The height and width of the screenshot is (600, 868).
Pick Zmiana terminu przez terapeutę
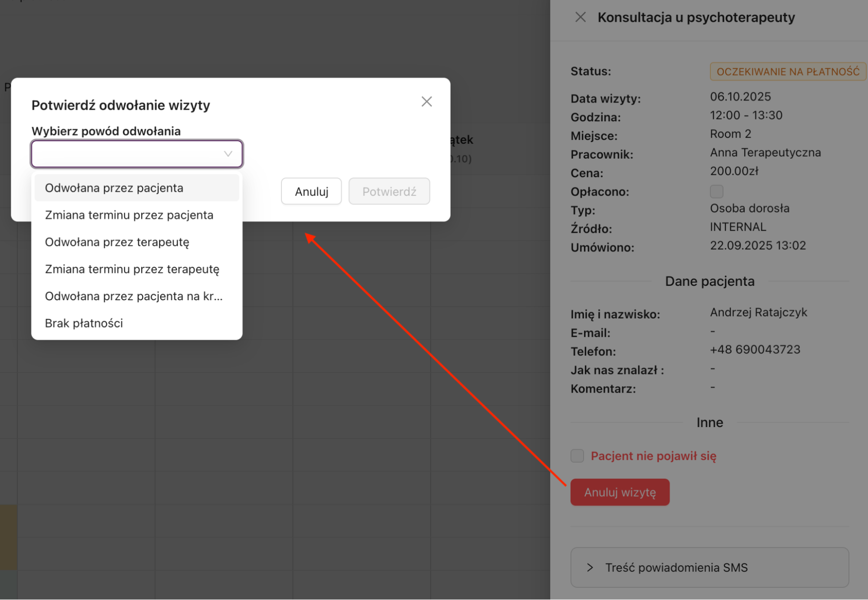tap(132, 269)
